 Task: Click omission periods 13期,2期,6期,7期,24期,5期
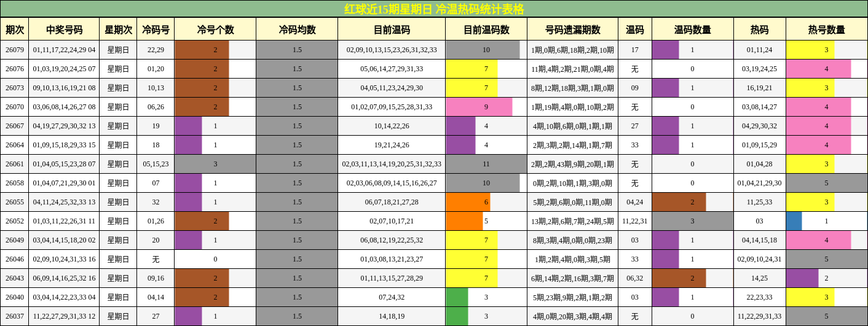pyautogui.click(x=572, y=221)
